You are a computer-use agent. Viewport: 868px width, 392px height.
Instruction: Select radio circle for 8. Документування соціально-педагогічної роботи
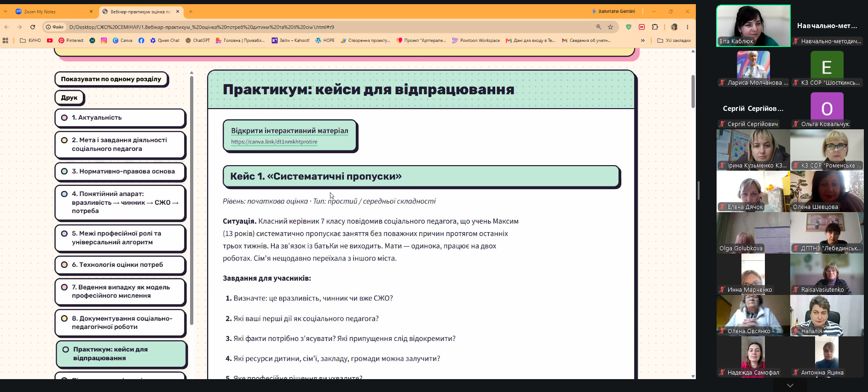tap(64, 318)
